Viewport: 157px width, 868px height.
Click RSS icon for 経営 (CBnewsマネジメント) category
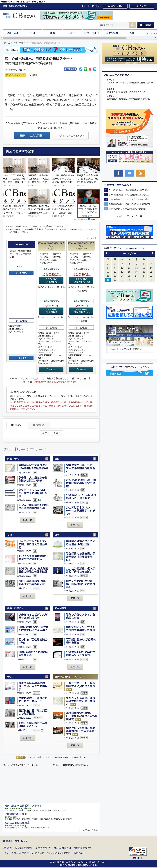(95, 677)
